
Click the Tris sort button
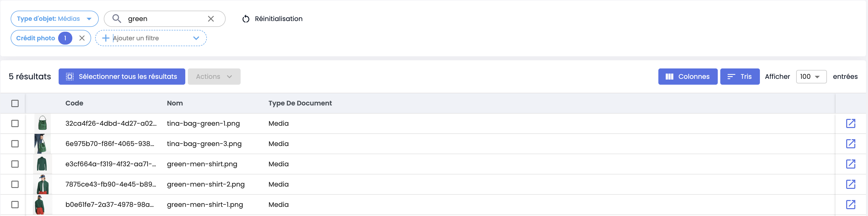[740, 77]
